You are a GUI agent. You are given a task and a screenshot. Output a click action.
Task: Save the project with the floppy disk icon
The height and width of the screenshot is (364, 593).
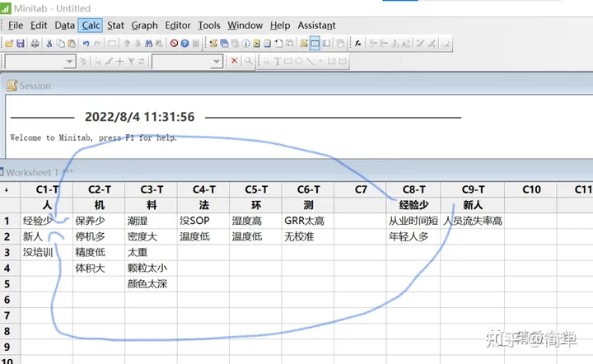coord(21,44)
